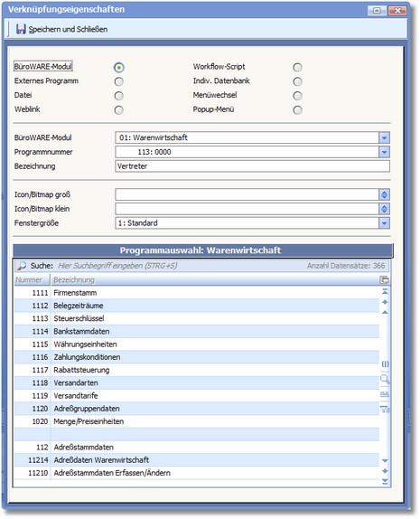Click page-up arrow icon in list sidebar
The width and height of the screenshot is (420, 519).
pyautogui.click(x=385, y=302)
